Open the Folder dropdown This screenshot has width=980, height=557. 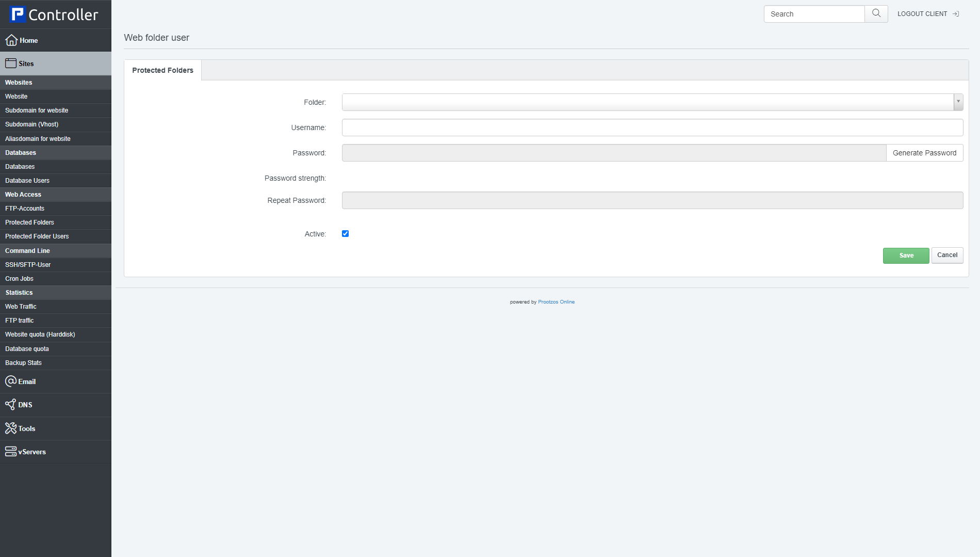pyautogui.click(x=958, y=102)
